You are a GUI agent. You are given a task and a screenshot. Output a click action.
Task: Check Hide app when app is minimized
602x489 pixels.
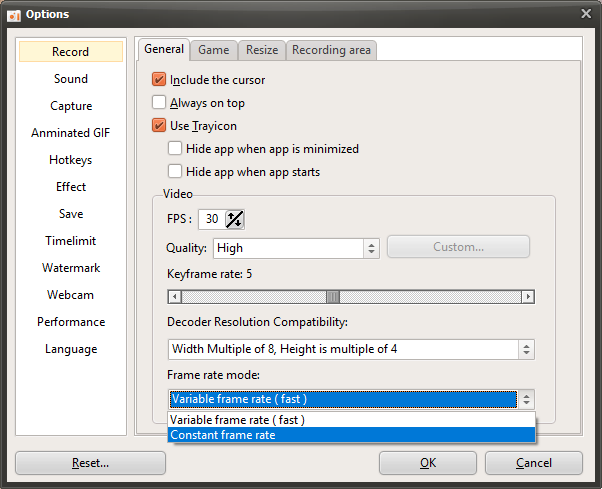(175, 149)
